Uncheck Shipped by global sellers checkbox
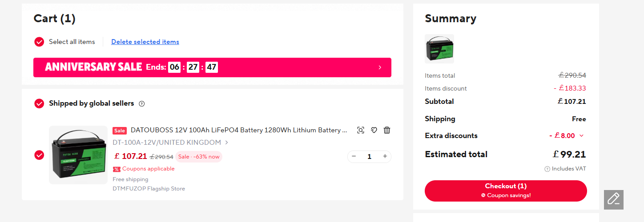This screenshot has width=644, height=222. pyautogui.click(x=39, y=103)
